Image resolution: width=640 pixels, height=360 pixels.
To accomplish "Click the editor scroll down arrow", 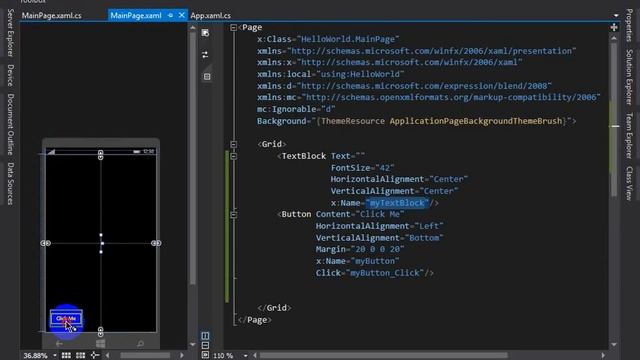I will (x=614, y=345).
